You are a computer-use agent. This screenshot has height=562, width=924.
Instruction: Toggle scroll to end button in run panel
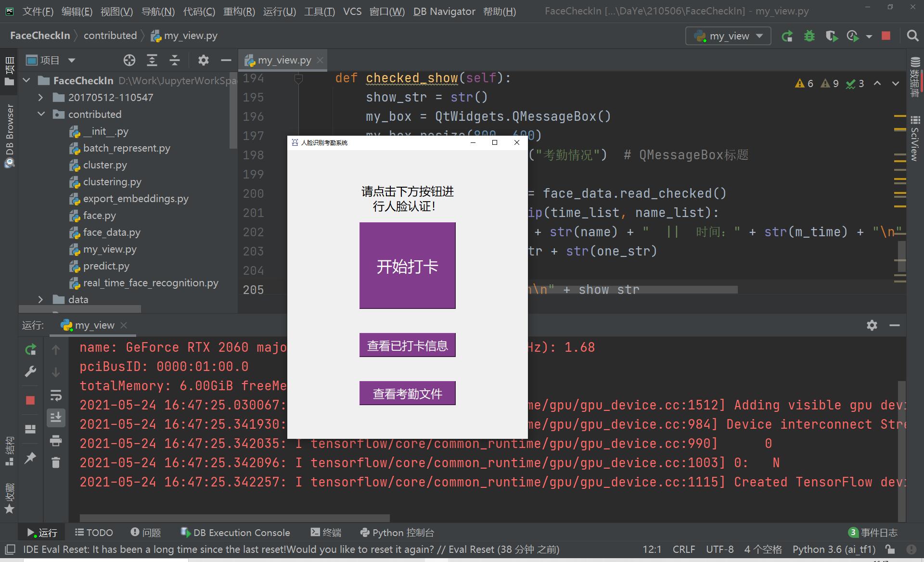click(56, 417)
